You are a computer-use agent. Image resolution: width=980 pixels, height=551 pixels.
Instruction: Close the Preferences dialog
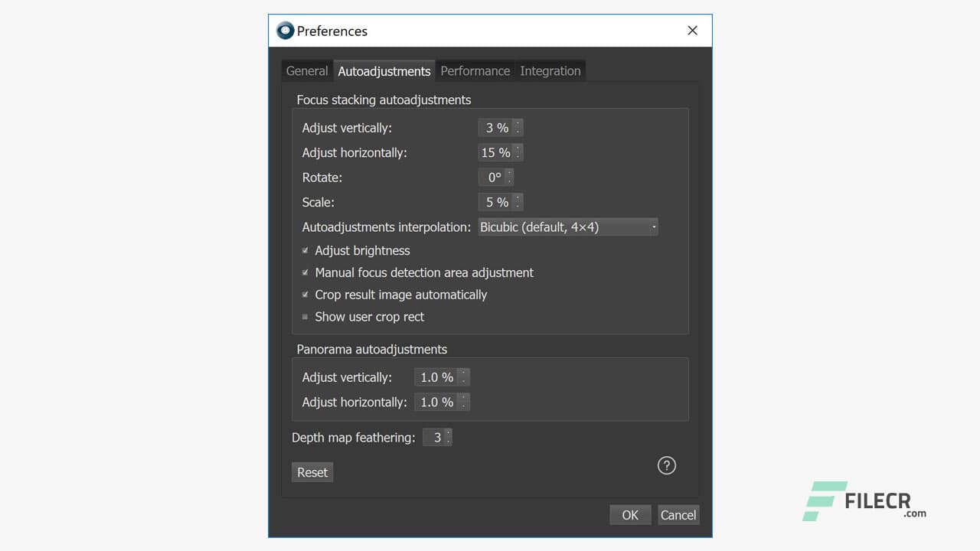(692, 31)
